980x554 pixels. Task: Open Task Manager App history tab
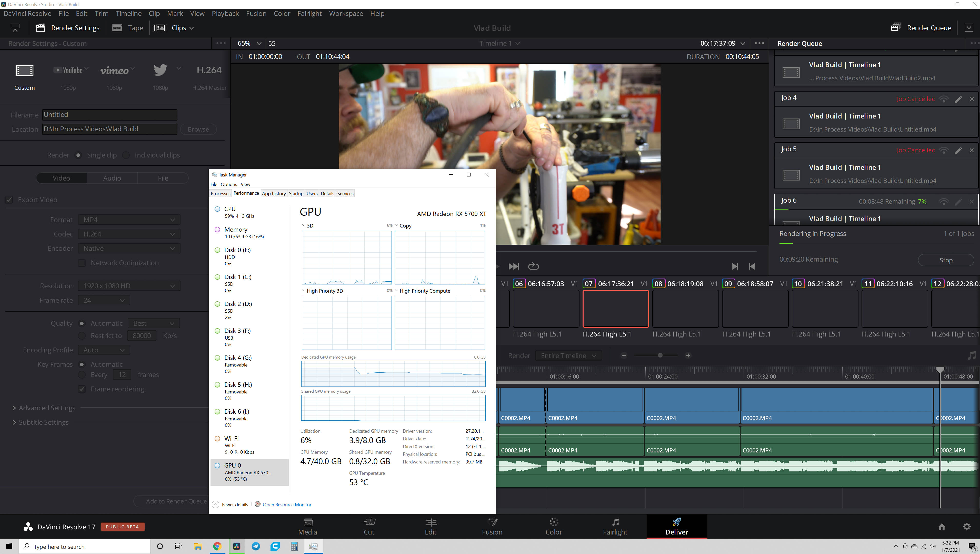pos(274,194)
